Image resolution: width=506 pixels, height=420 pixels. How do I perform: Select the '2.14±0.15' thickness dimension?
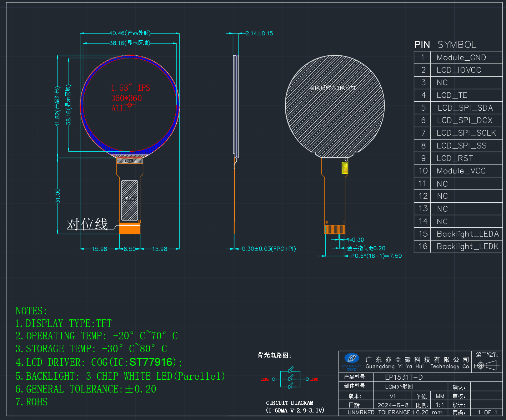click(259, 34)
